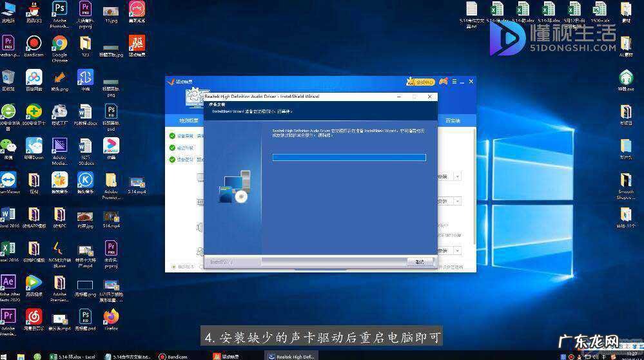
Task: Click the installation progress bar
Action: [x=349, y=157]
